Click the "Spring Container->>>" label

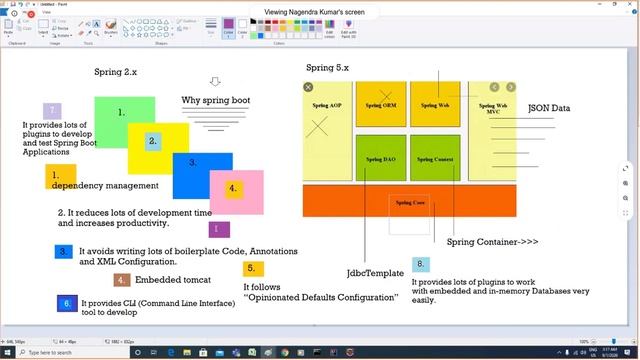coord(492,242)
